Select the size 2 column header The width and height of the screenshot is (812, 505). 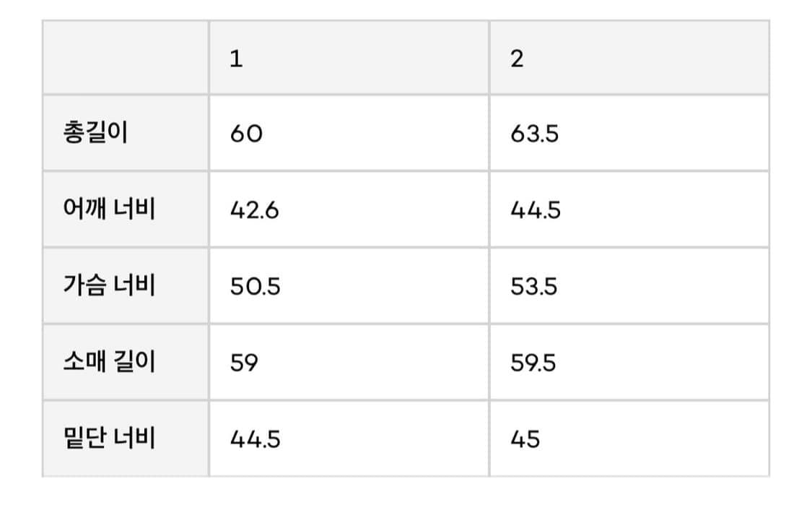[629, 58]
